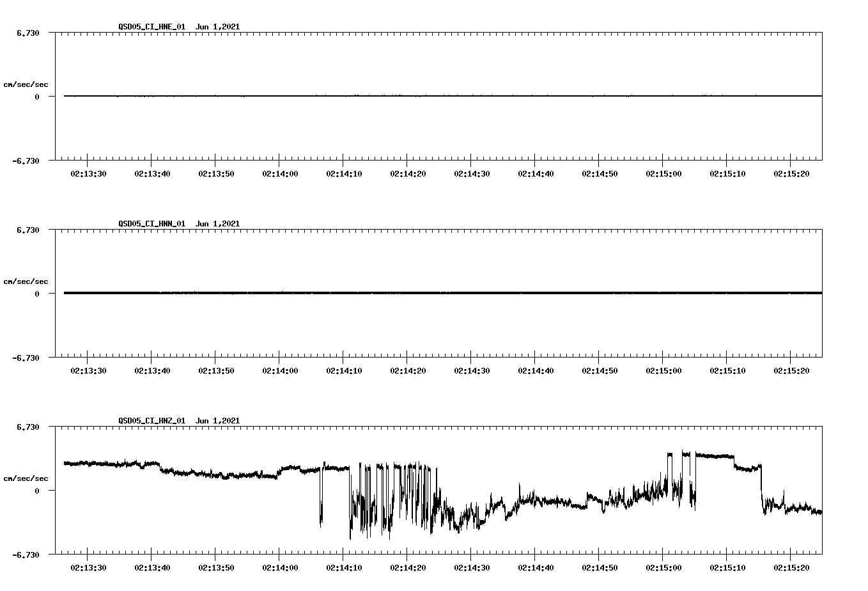Select -6.730 lower limit on HNN chart
The width and height of the screenshot is (868, 591).
point(26,358)
